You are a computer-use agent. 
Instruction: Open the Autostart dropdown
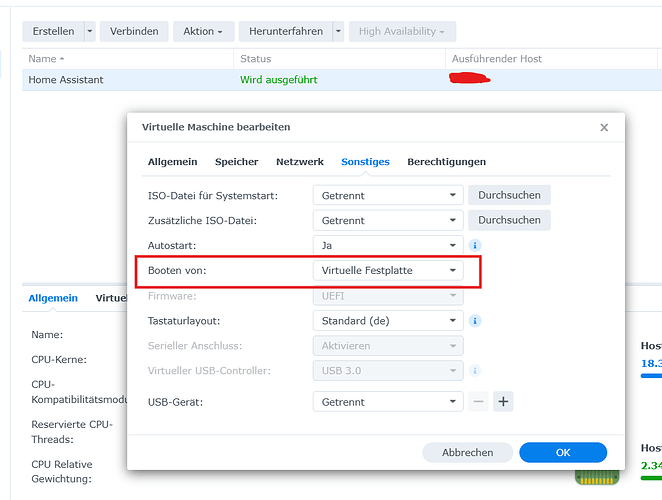[388, 245]
